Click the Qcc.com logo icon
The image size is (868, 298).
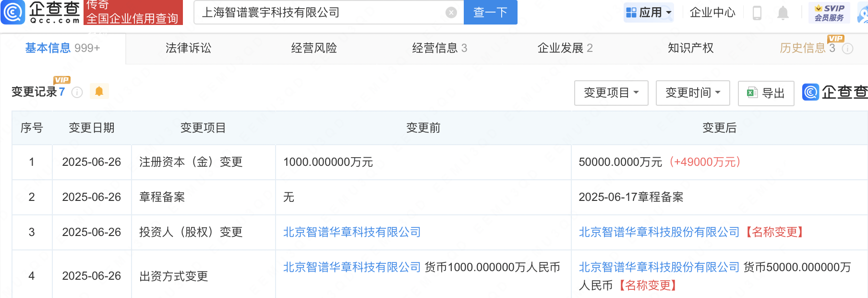coord(13,12)
